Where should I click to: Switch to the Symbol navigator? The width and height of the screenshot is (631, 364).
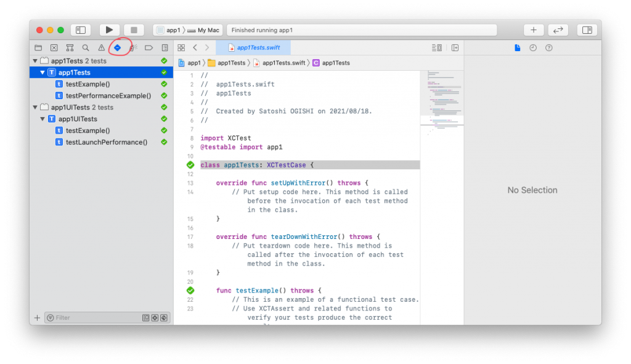click(70, 48)
